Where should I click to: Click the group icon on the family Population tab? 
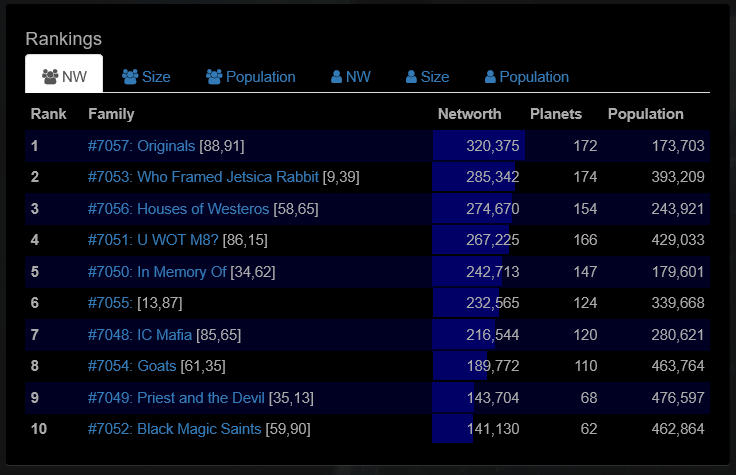214,77
